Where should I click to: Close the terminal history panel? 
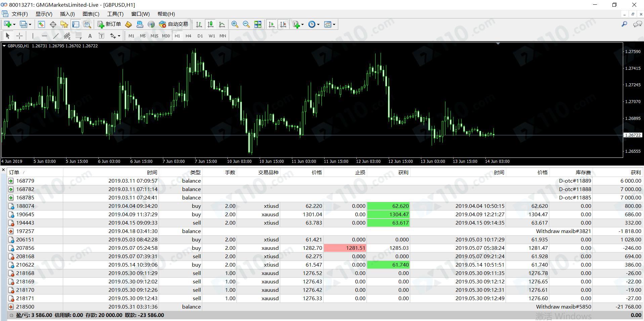coord(3,170)
